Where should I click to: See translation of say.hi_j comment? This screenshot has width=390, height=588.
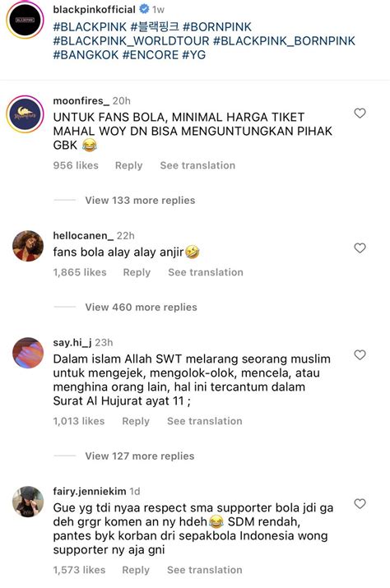pos(205,421)
